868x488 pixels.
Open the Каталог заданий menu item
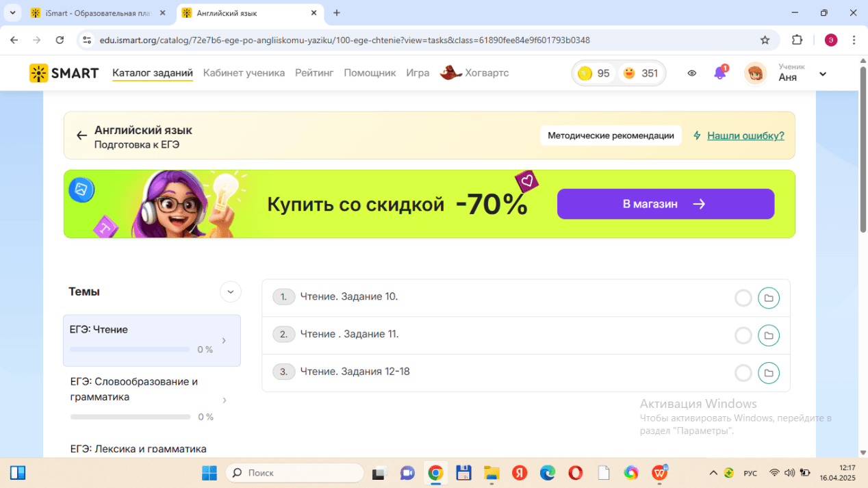pos(153,73)
